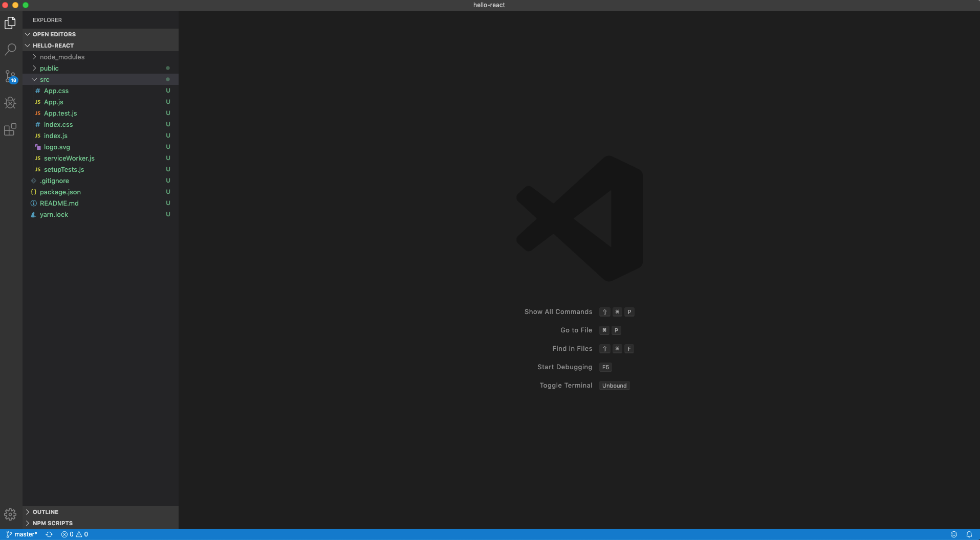Click the git icon beside .gitignore

click(33, 181)
